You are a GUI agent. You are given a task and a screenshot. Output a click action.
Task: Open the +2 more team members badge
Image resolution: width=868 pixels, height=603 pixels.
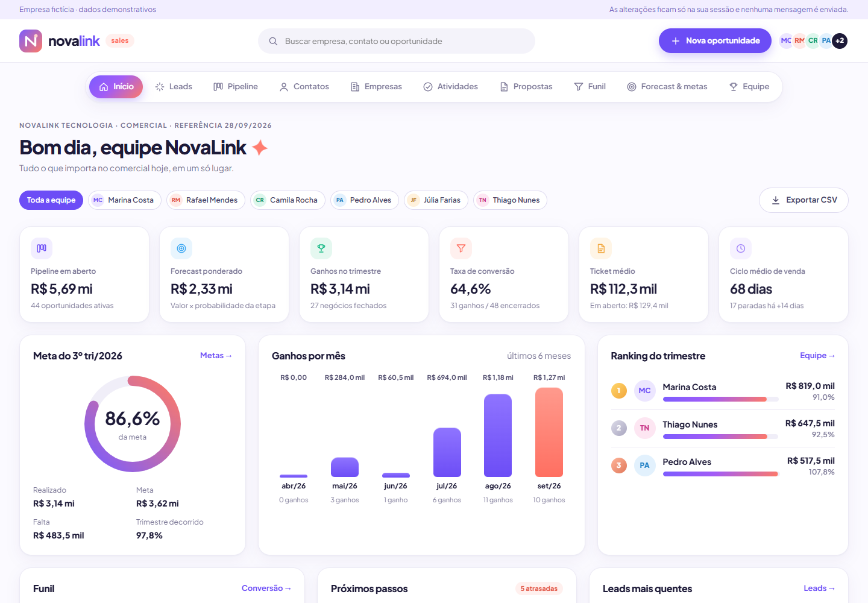pyautogui.click(x=840, y=41)
